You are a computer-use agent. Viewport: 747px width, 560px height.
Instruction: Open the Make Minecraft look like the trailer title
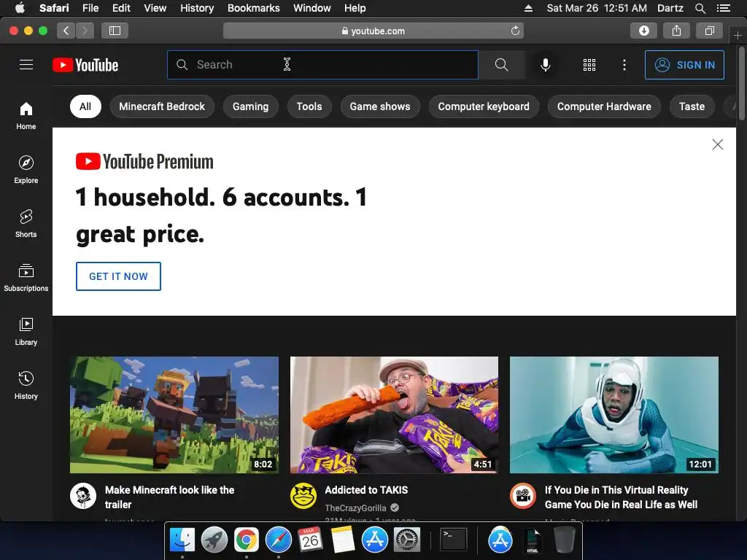(x=169, y=497)
